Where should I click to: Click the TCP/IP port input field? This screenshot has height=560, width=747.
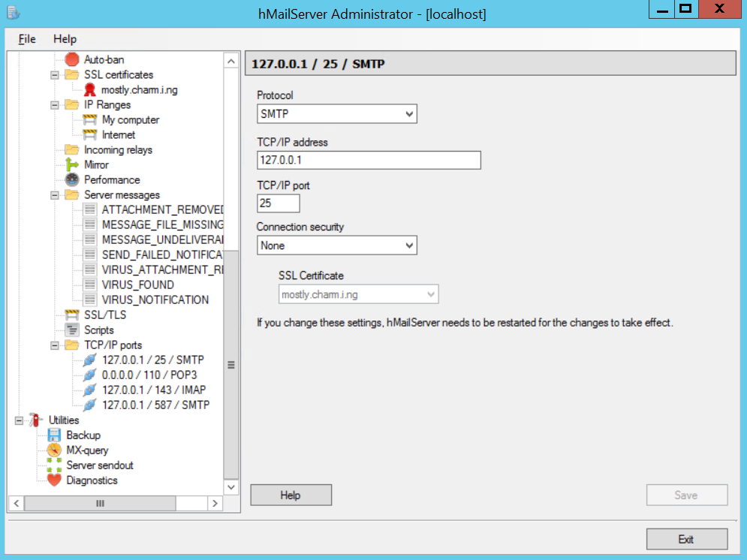pyautogui.click(x=279, y=203)
